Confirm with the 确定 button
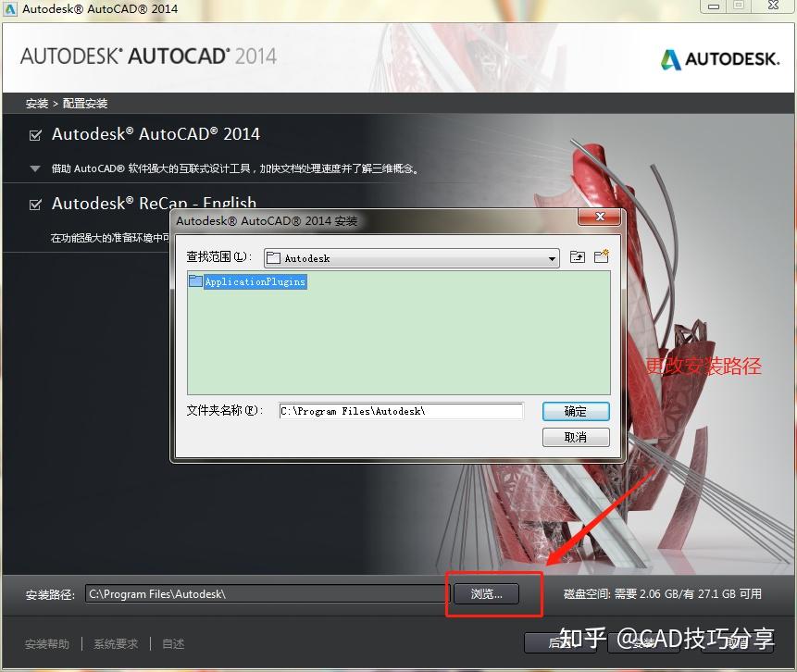797x672 pixels. [576, 411]
